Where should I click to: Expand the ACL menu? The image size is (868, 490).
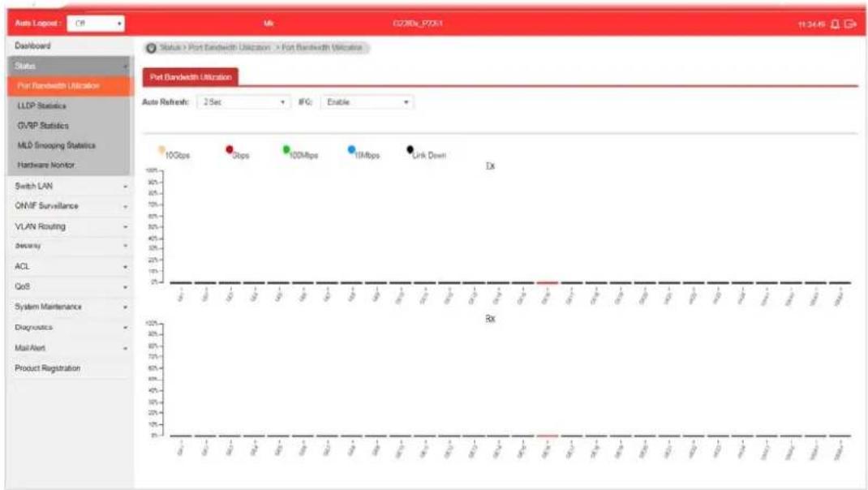(x=70, y=266)
